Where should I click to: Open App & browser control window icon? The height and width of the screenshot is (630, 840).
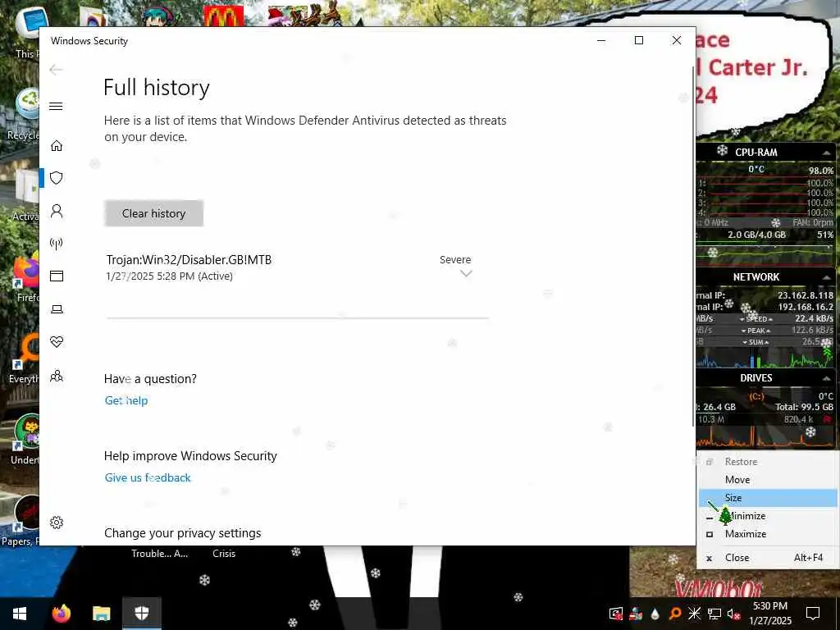[57, 276]
